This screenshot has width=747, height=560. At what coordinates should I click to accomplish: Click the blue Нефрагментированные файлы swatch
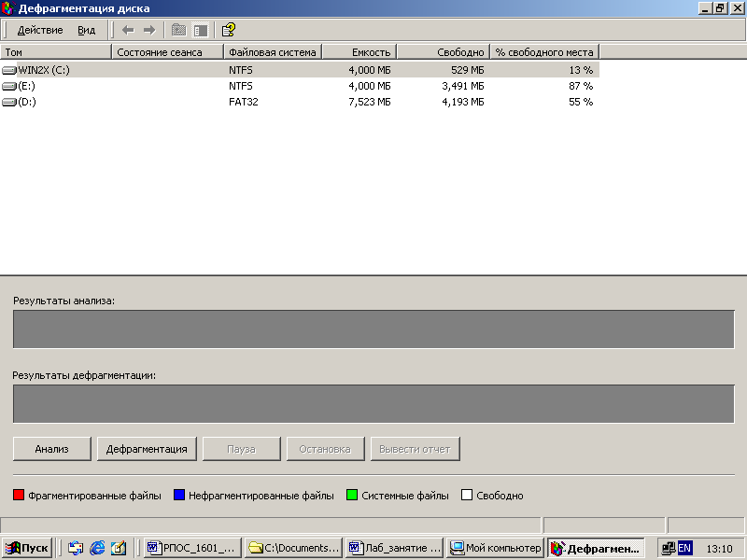pyautogui.click(x=179, y=495)
